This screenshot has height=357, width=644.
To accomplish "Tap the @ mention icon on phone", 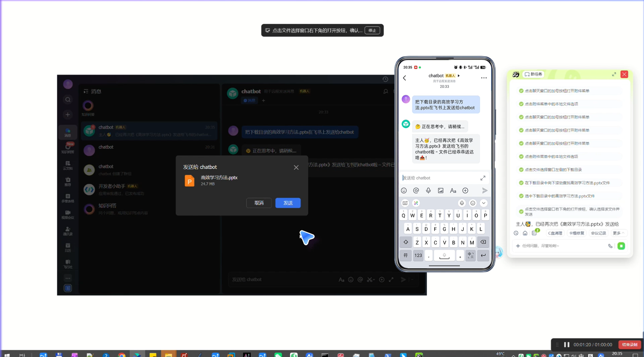I will (x=416, y=190).
